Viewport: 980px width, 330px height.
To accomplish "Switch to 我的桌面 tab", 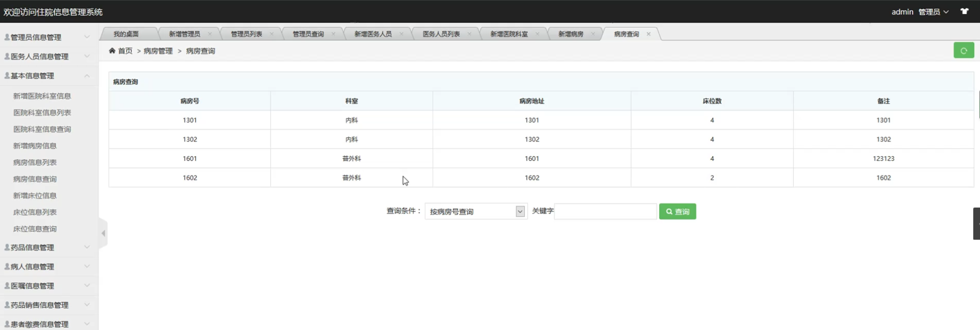I will pos(126,34).
